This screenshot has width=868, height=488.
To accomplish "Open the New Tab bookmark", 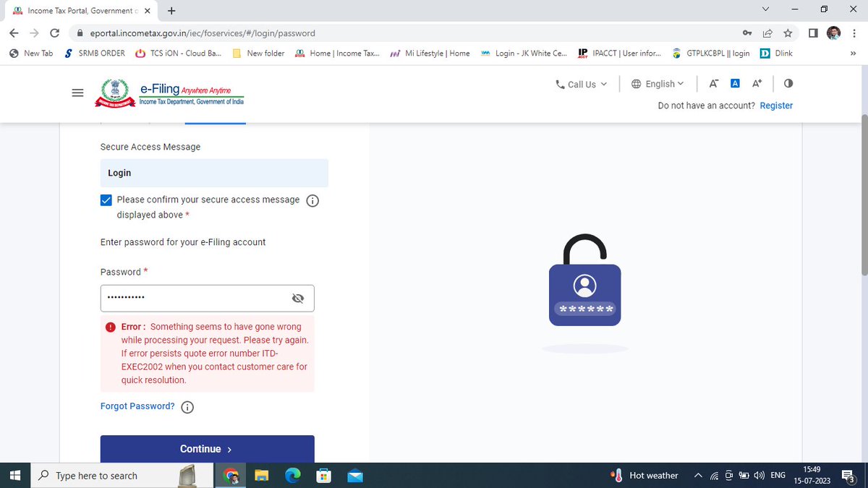I will (31, 53).
